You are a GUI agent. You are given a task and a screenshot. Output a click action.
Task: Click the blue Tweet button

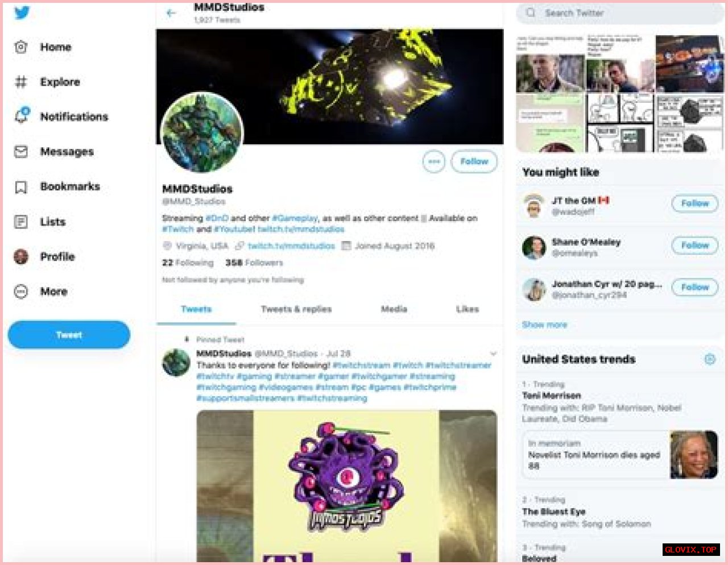click(x=69, y=335)
